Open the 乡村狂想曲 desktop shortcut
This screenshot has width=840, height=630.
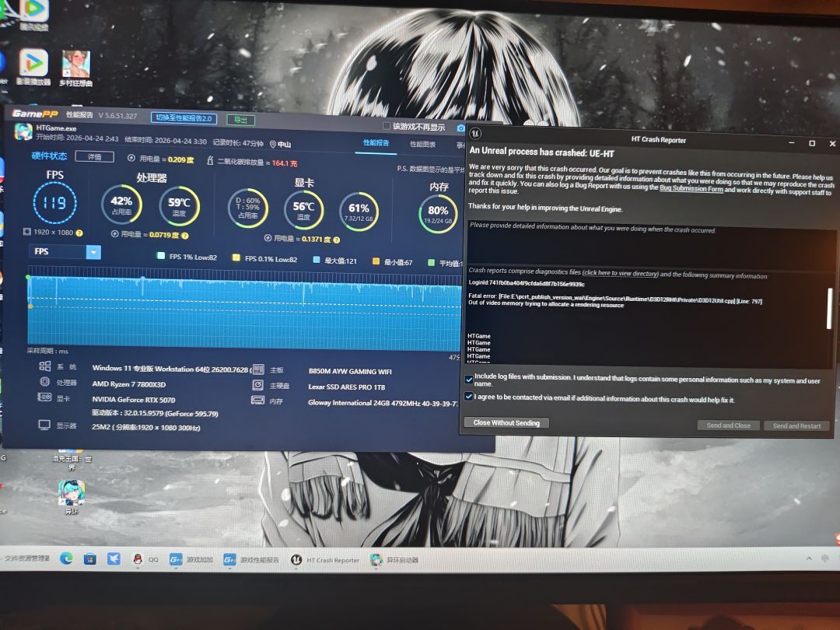(x=75, y=68)
